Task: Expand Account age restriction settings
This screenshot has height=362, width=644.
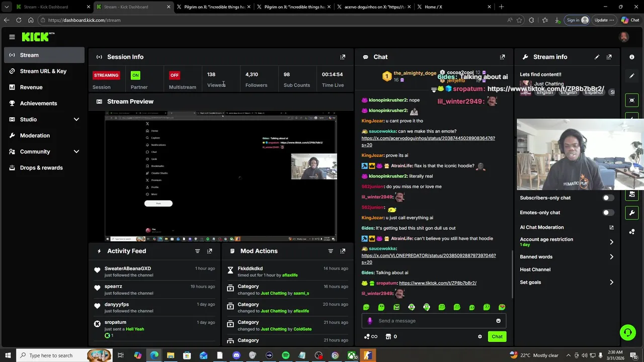Action: 611,242
